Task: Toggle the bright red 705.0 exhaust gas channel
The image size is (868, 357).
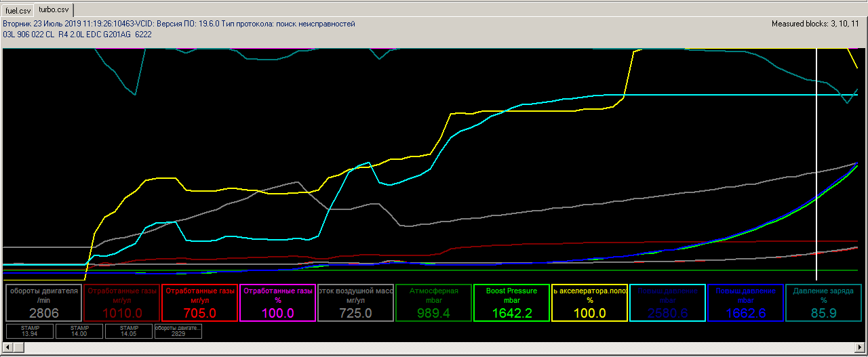Action: 199,302
